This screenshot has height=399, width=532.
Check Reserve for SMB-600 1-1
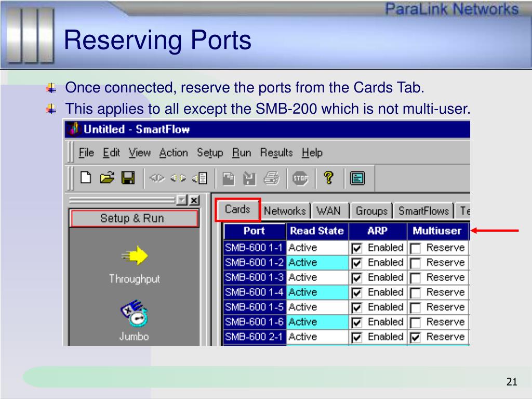415,248
